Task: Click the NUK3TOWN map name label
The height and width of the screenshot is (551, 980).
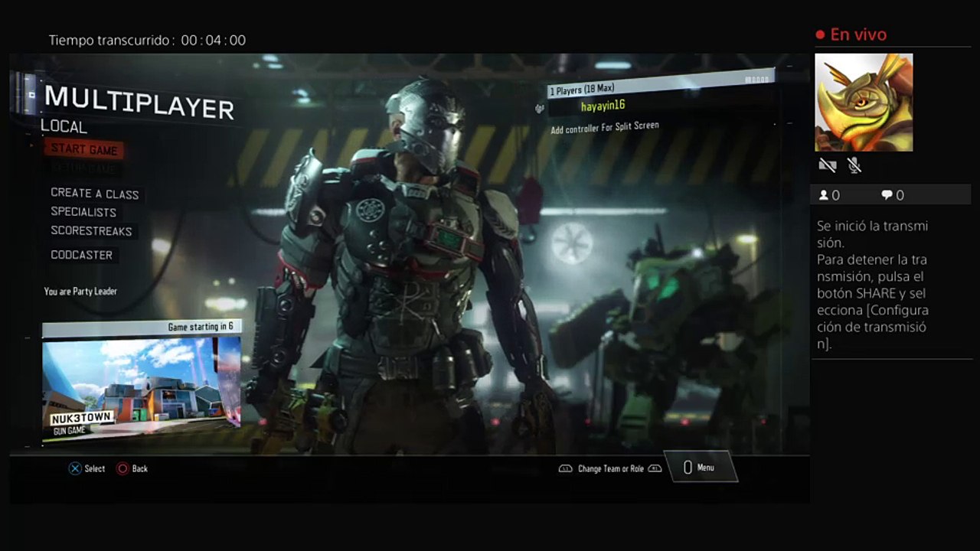Action: (83, 419)
